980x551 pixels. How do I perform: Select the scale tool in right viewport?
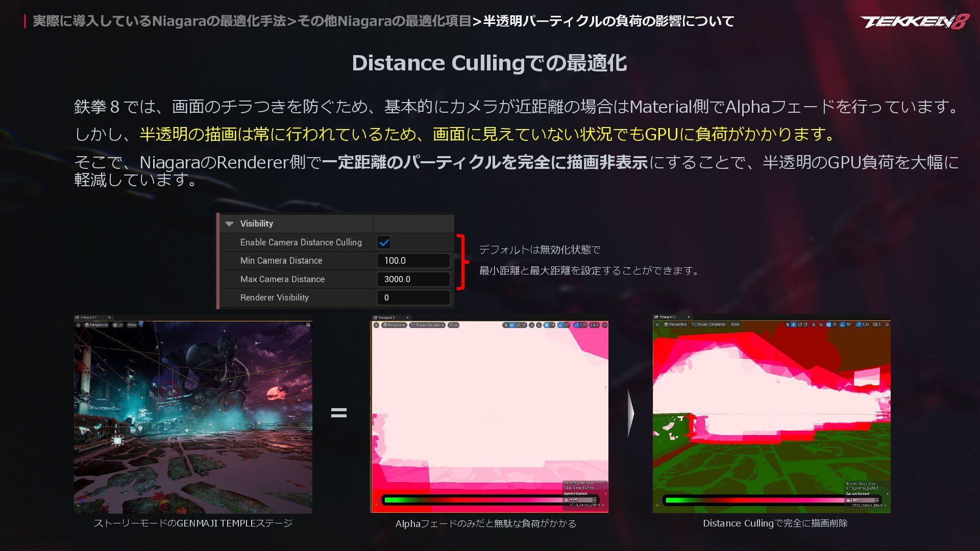[x=806, y=324]
